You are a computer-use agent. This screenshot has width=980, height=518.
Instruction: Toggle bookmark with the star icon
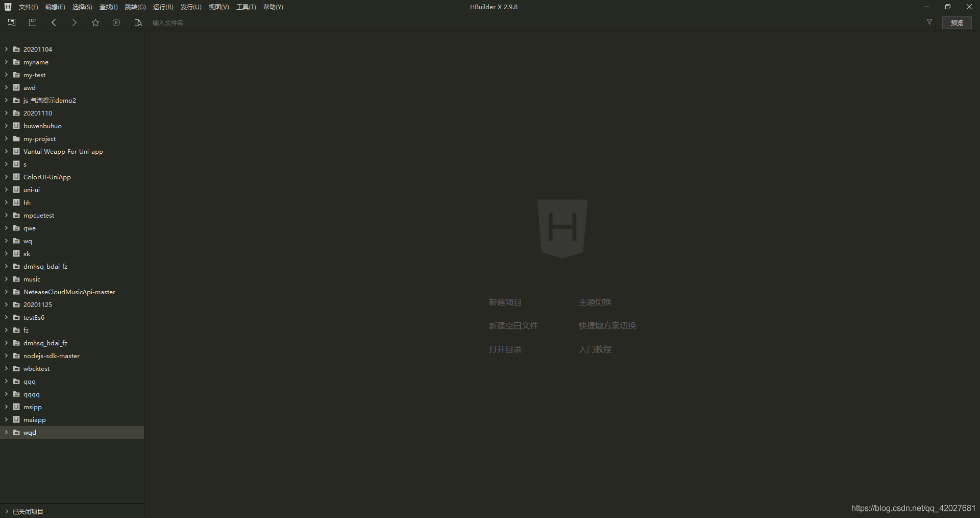[95, 22]
